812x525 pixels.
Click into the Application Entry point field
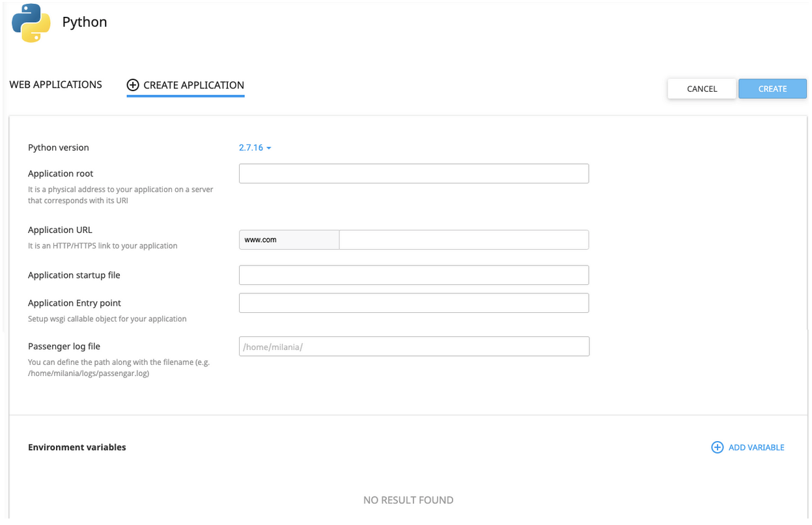(413, 303)
